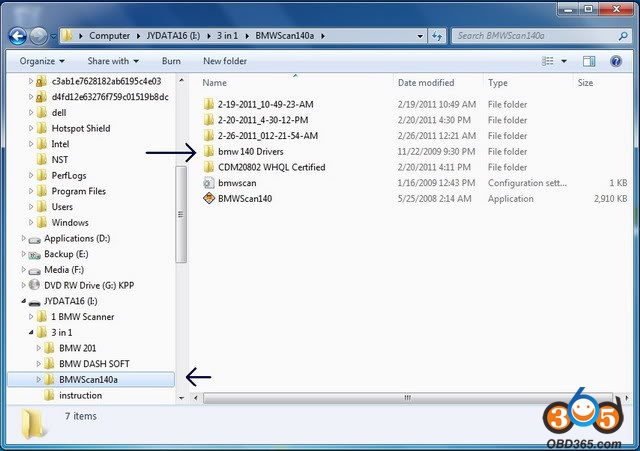Viewport: 640px width, 451px height.
Task: Click the navigation pane vertical scrollbar thumb
Action: pyautogui.click(x=181, y=215)
